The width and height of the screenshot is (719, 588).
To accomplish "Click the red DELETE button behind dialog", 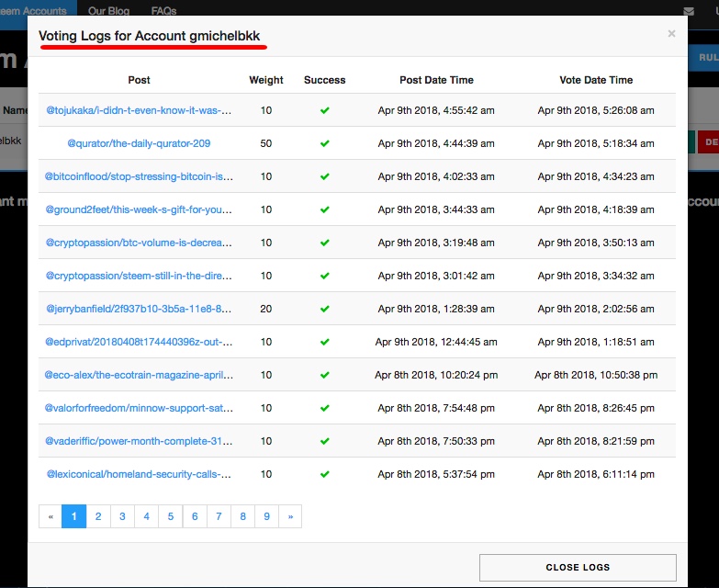I will click(709, 141).
